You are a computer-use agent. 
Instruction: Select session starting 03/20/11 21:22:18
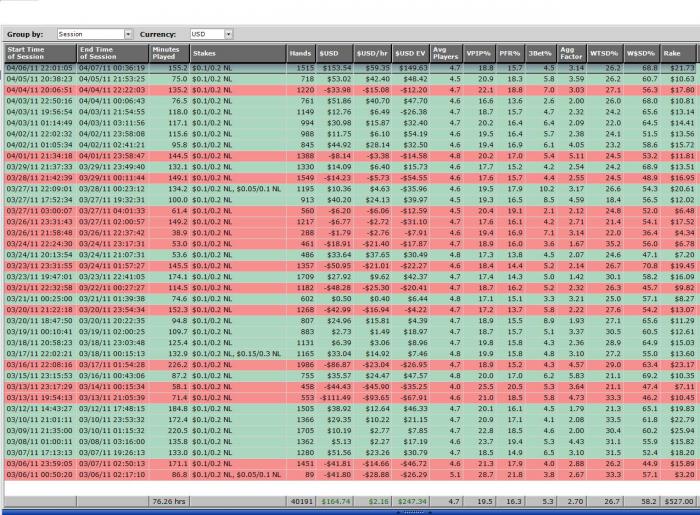pos(350,310)
